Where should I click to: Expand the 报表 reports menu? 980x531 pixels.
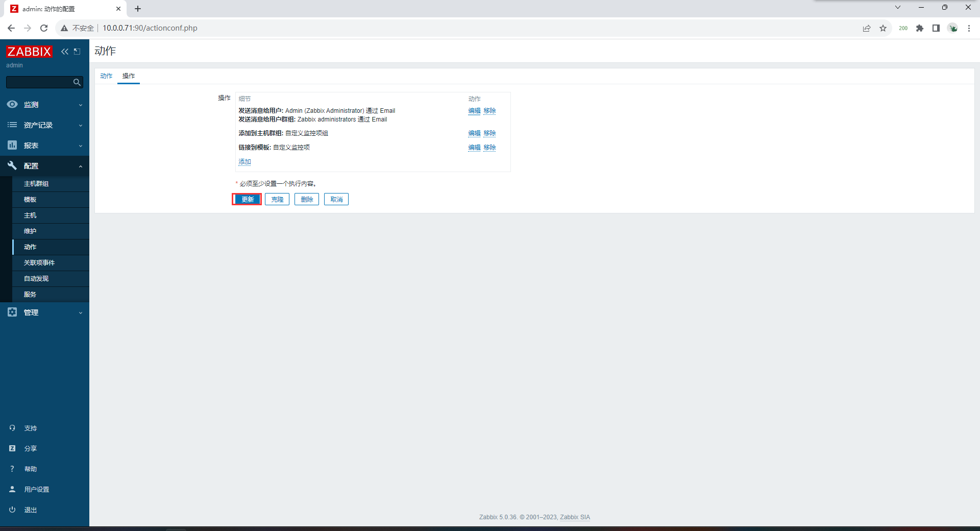click(x=44, y=146)
